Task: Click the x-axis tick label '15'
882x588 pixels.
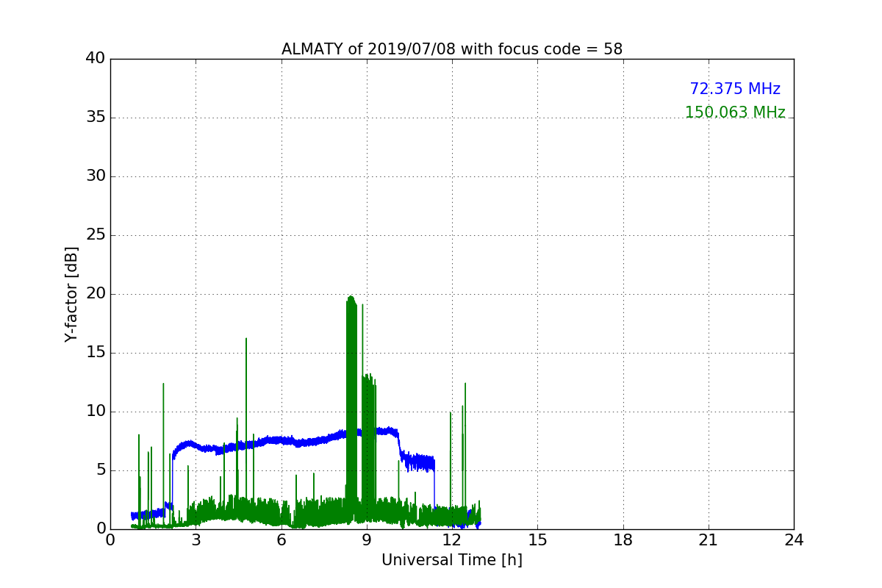Action: point(537,540)
